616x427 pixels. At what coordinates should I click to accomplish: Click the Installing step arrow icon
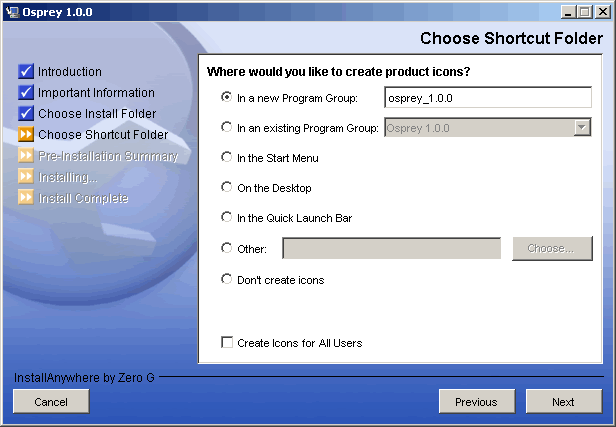coord(26,177)
